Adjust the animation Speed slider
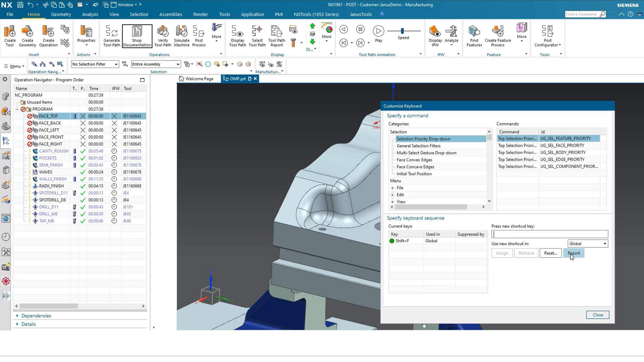This screenshot has width=644, height=362. coord(402,31)
